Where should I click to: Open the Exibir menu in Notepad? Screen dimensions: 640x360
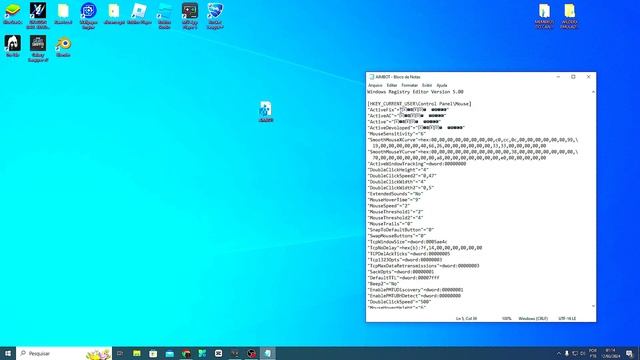click(427, 85)
